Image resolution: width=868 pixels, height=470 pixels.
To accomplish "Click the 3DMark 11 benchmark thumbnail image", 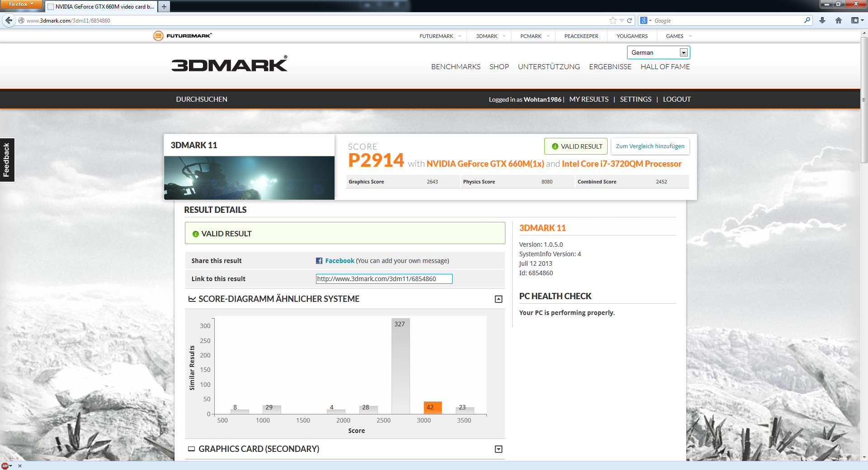I will point(249,178).
